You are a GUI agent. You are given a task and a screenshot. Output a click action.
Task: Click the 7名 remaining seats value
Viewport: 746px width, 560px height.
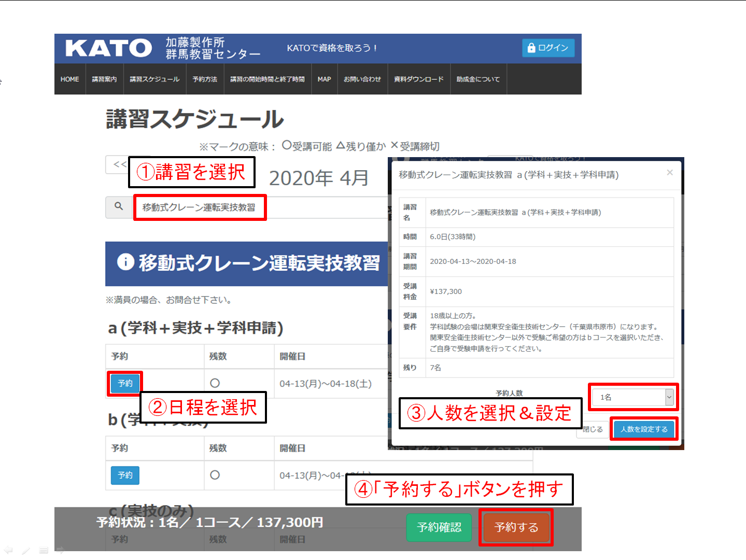[x=435, y=368]
